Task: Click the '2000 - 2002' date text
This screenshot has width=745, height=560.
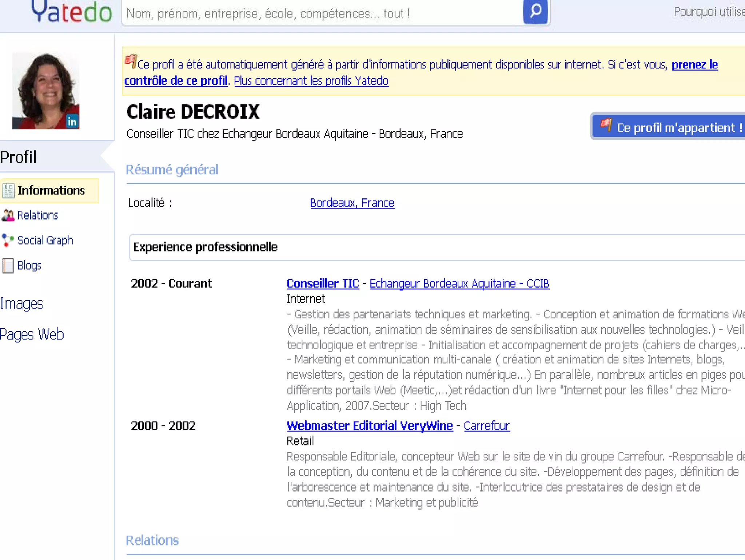Action: coord(163,426)
